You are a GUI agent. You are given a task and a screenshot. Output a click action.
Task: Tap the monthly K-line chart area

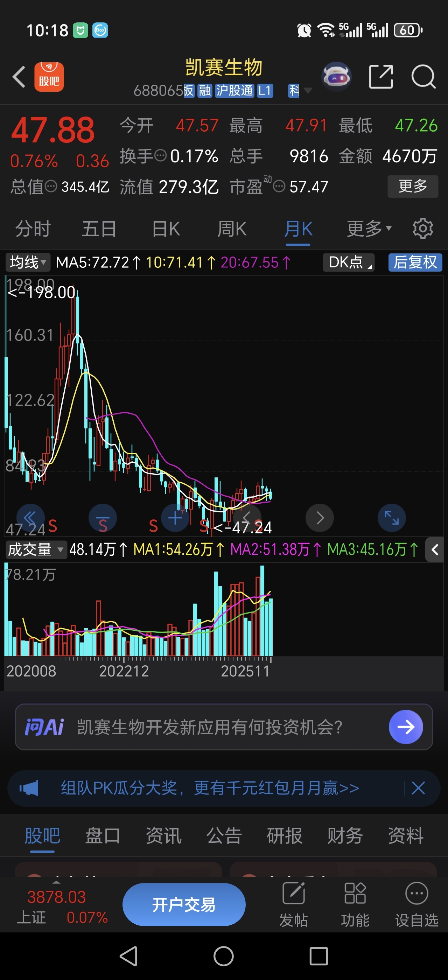tap(224, 405)
